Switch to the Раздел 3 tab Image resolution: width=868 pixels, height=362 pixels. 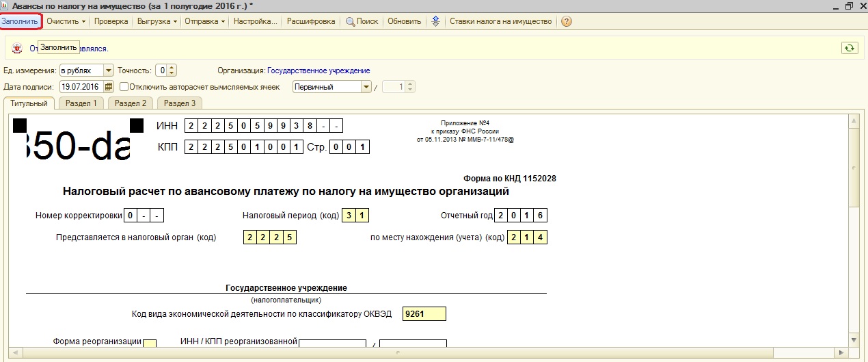(x=180, y=103)
